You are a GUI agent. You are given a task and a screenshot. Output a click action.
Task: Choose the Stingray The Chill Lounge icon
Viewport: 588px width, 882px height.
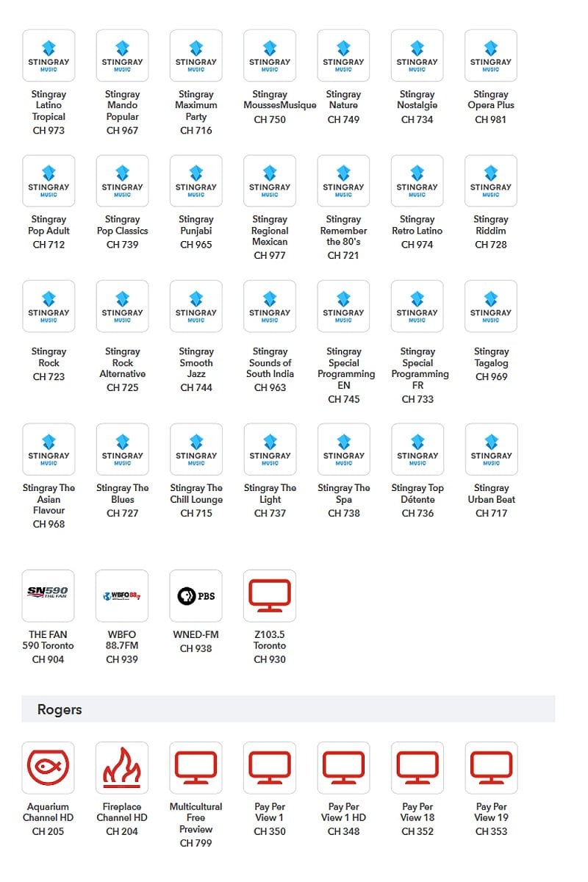(x=196, y=449)
